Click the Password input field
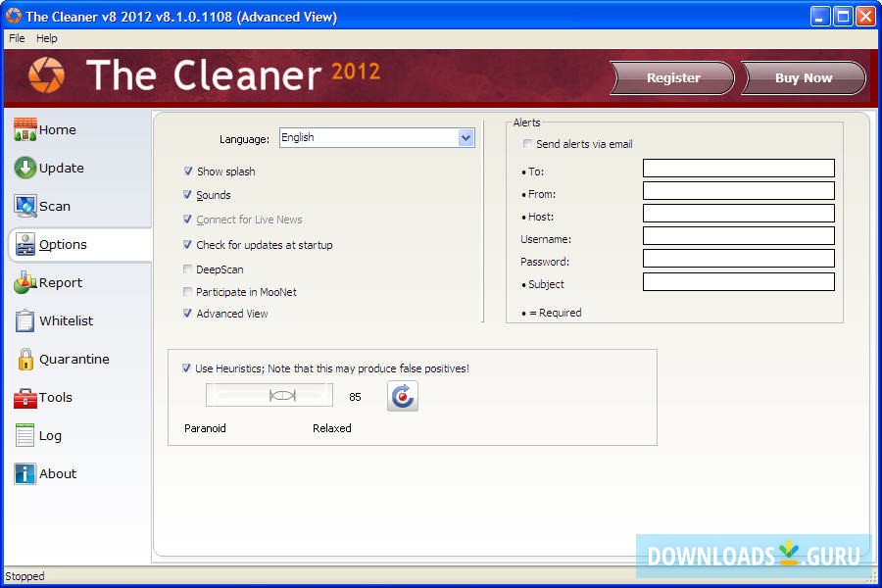Screen dimensions: 882x588 [739, 259]
